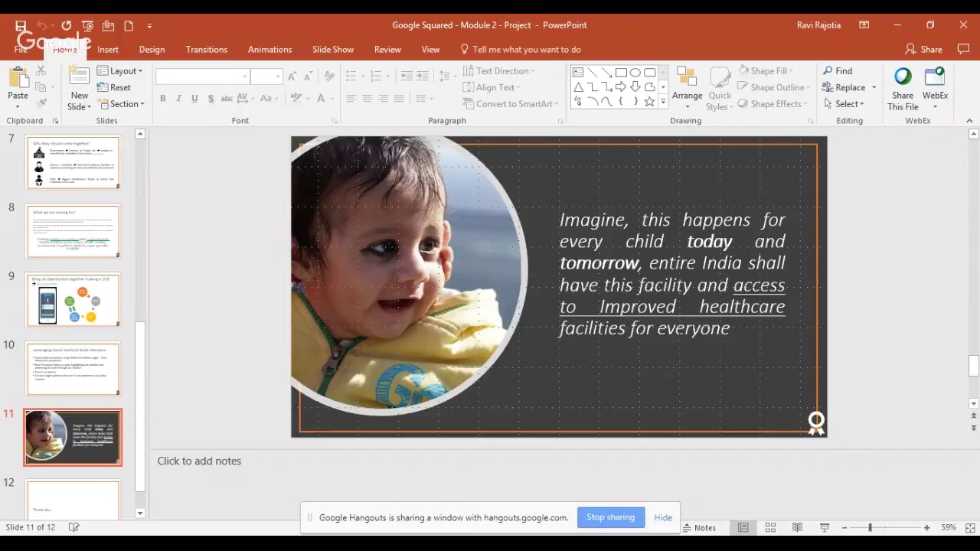The height and width of the screenshot is (551, 980).
Task: Toggle Underline formatting
Action: tap(194, 99)
